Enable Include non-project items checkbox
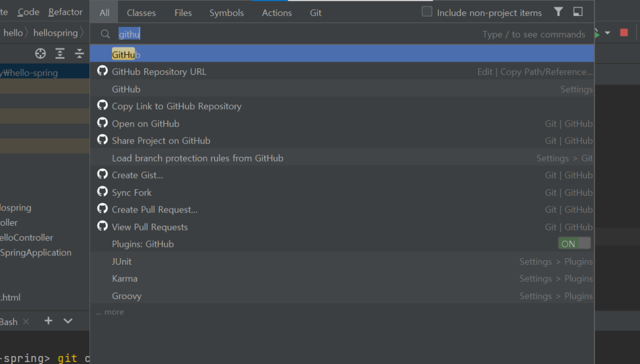640x364 pixels. click(x=427, y=11)
